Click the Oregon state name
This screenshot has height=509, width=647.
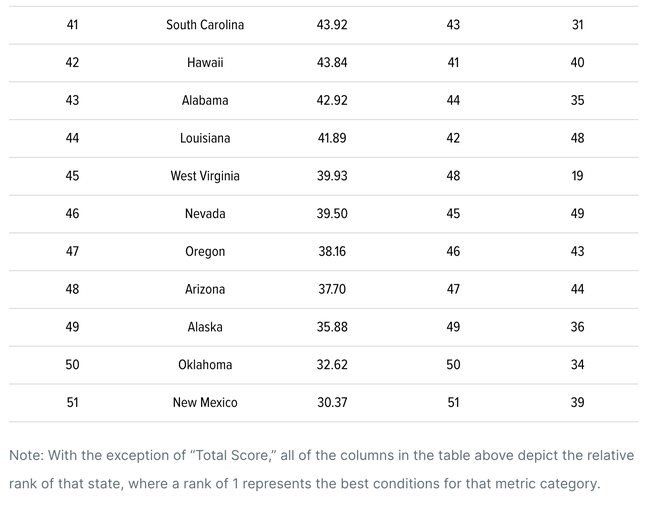click(x=205, y=252)
